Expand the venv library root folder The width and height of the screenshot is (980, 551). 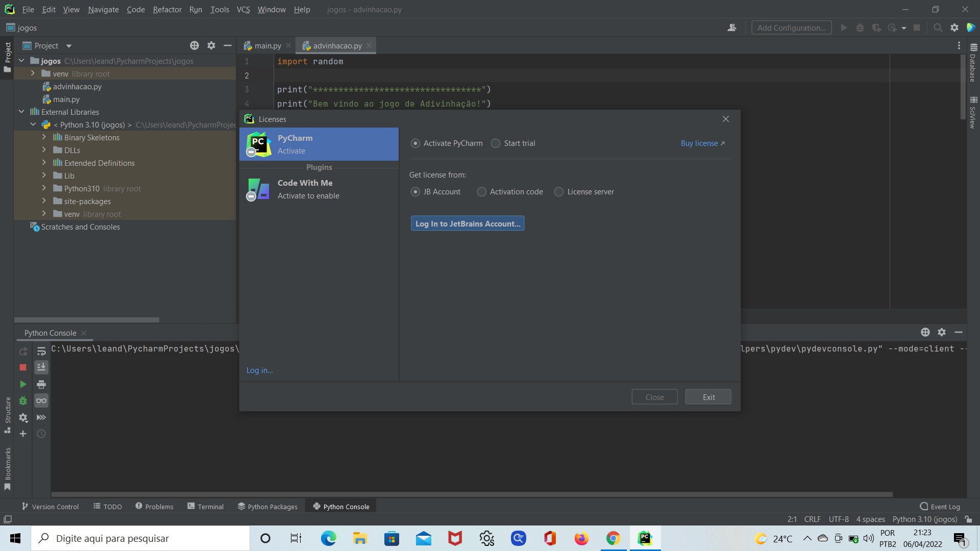32,73
